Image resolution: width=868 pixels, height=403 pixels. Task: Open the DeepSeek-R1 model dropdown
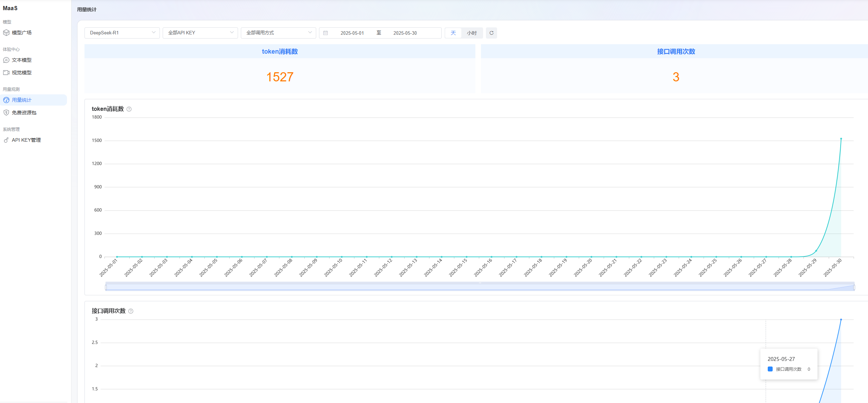pyautogui.click(x=122, y=33)
